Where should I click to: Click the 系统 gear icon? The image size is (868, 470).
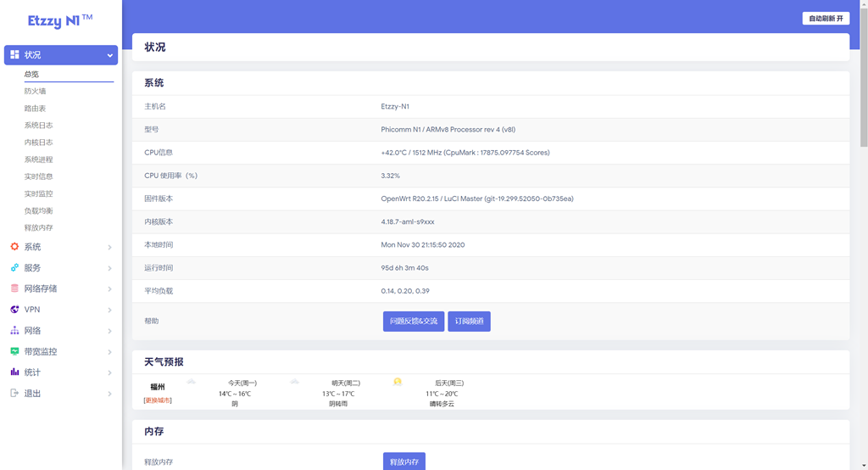14,247
